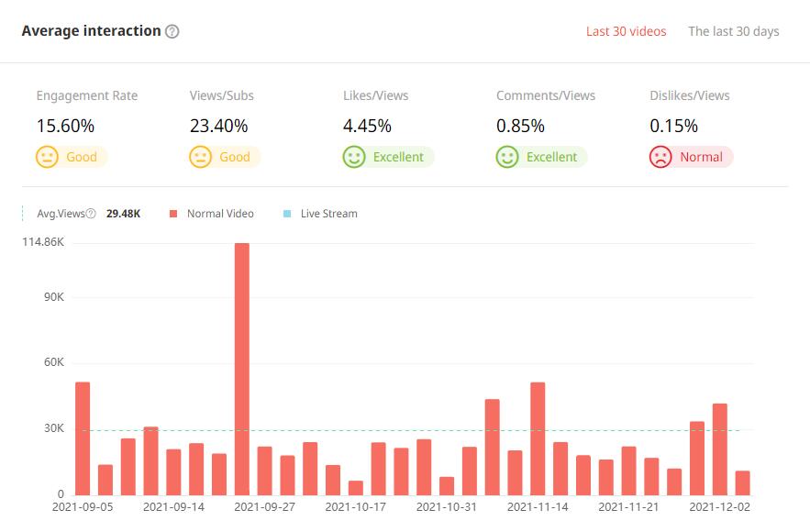
Task: Click the red Normal Video color swatch
Action: pyautogui.click(x=172, y=214)
